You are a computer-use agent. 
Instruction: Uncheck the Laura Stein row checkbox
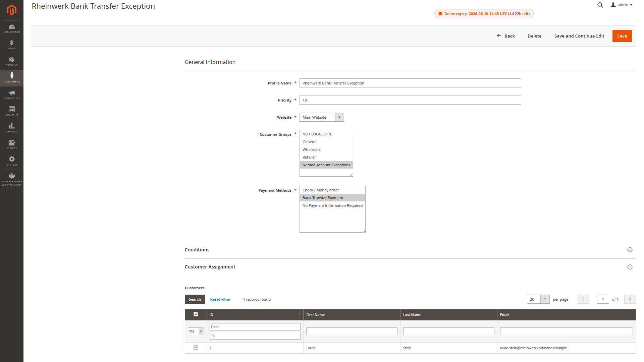[196, 348]
